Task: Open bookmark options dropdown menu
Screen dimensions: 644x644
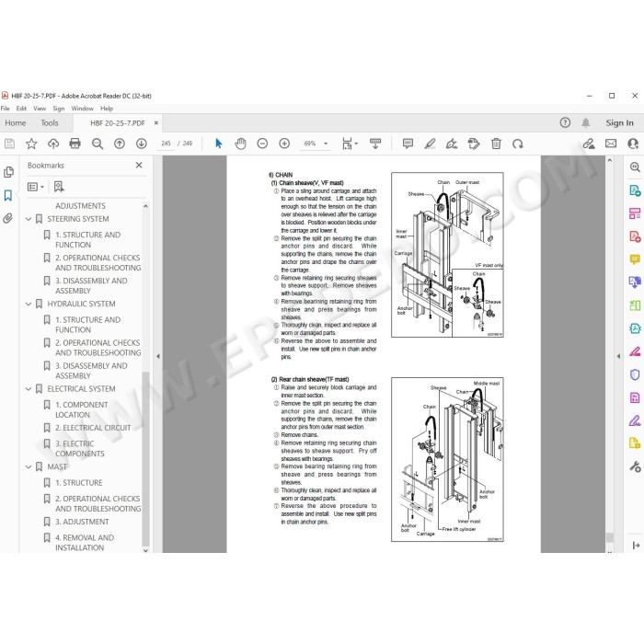Action: pyautogui.click(x=36, y=187)
